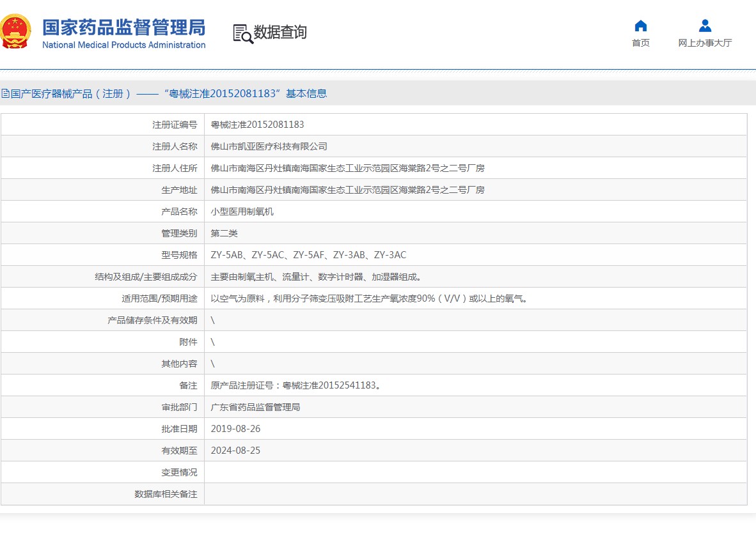Open the 网上办事大厅 link
The width and height of the screenshot is (756, 533).
[x=705, y=43]
